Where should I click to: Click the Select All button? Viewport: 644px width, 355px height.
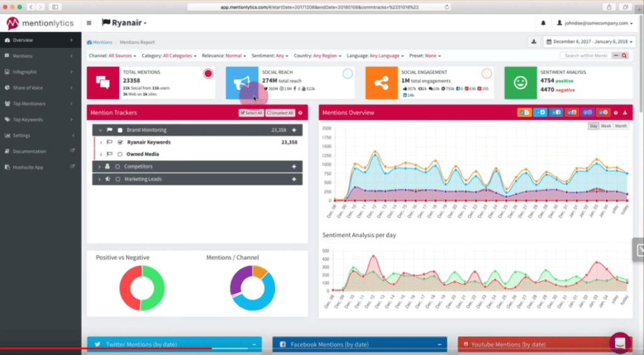tap(252, 113)
